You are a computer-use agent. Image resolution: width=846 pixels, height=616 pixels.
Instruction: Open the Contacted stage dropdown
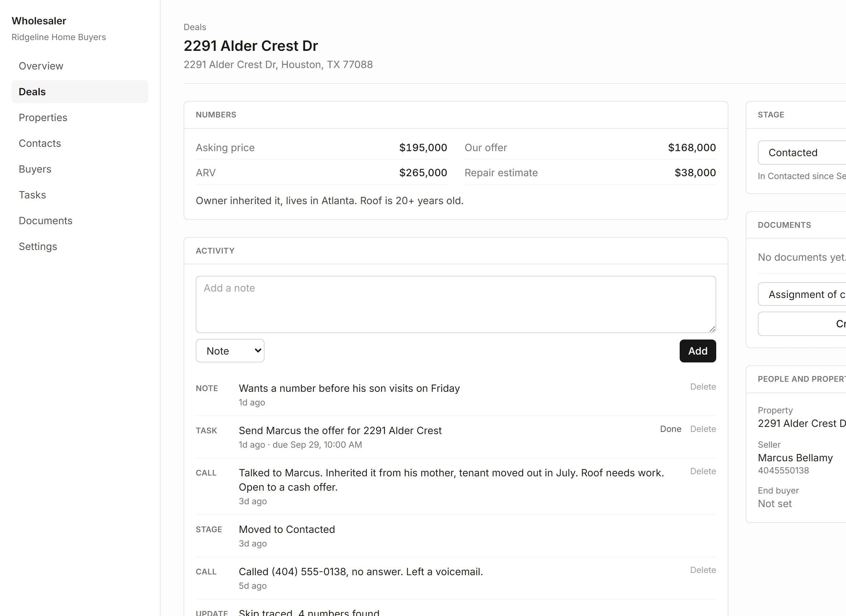pyautogui.click(x=802, y=153)
